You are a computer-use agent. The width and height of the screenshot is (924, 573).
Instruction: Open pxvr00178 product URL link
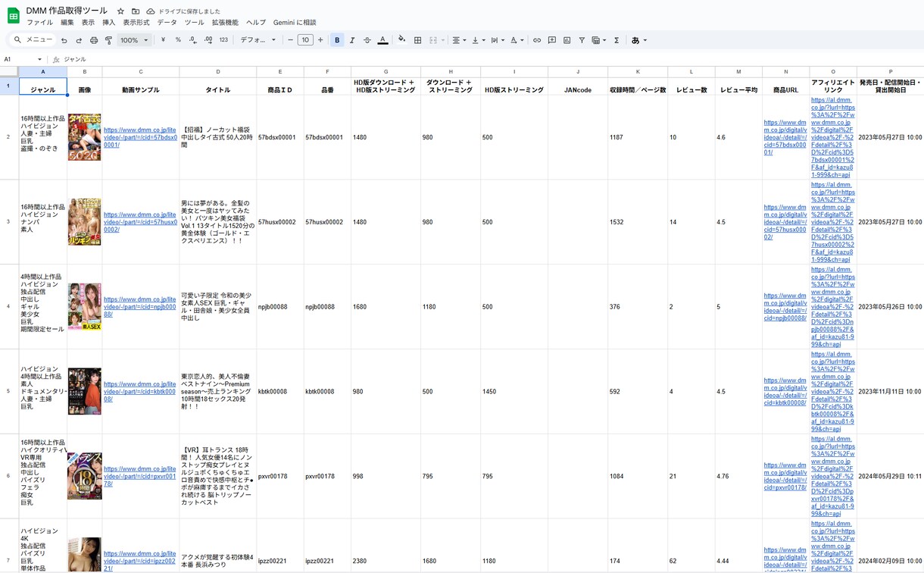point(785,477)
